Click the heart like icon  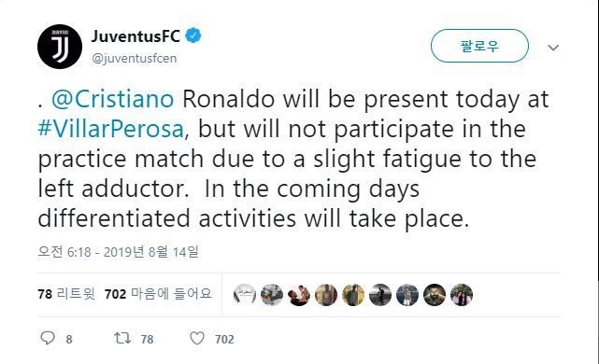[x=197, y=339]
